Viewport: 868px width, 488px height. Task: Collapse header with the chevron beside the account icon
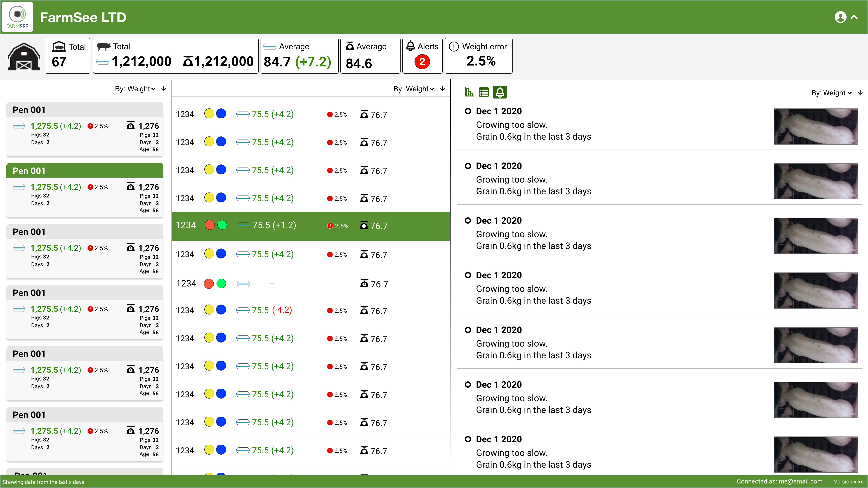pos(854,17)
